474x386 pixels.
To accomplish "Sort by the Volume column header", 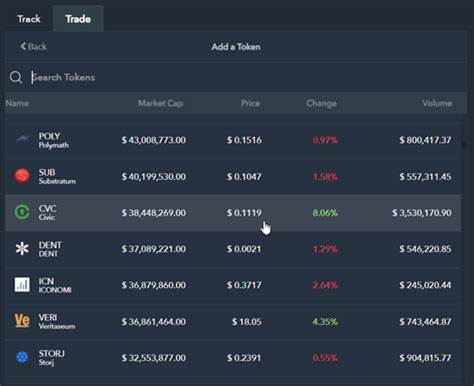I will point(437,103).
